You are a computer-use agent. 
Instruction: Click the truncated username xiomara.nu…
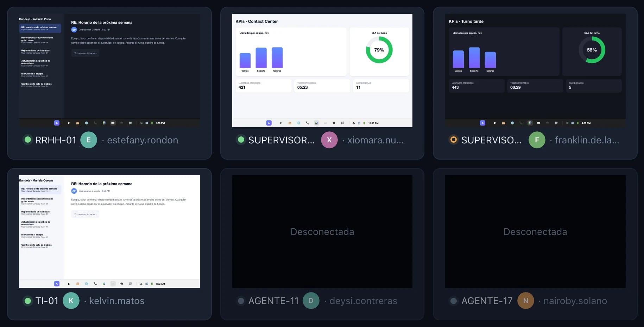[x=375, y=140]
